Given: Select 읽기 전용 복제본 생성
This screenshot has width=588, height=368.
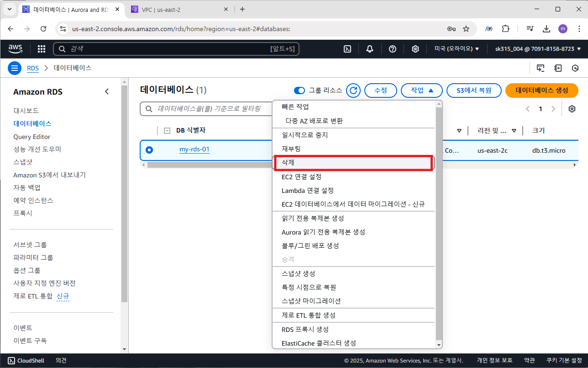Looking at the screenshot, I should click(x=354, y=218).
